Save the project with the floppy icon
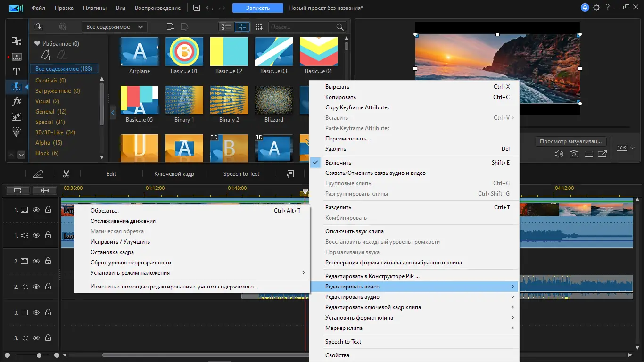 pos(197,8)
